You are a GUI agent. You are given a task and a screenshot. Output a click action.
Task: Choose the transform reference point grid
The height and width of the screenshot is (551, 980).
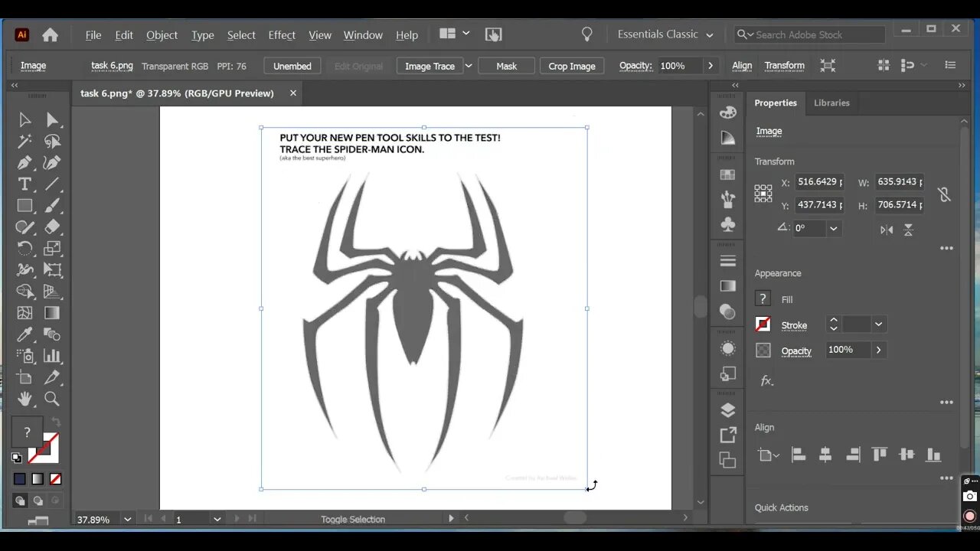tap(763, 193)
